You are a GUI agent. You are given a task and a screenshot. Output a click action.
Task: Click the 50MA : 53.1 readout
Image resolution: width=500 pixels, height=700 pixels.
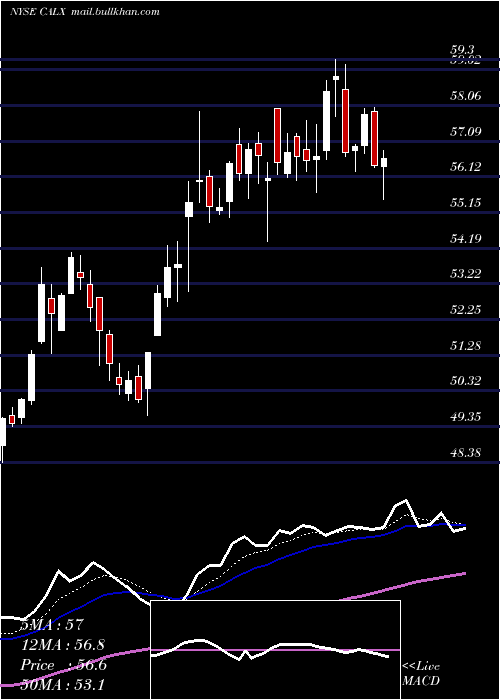pyautogui.click(x=62, y=684)
